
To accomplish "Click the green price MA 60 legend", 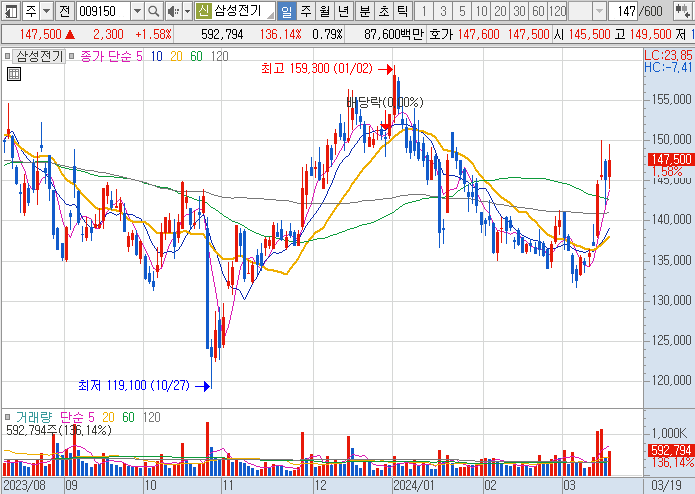I will (196, 56).
